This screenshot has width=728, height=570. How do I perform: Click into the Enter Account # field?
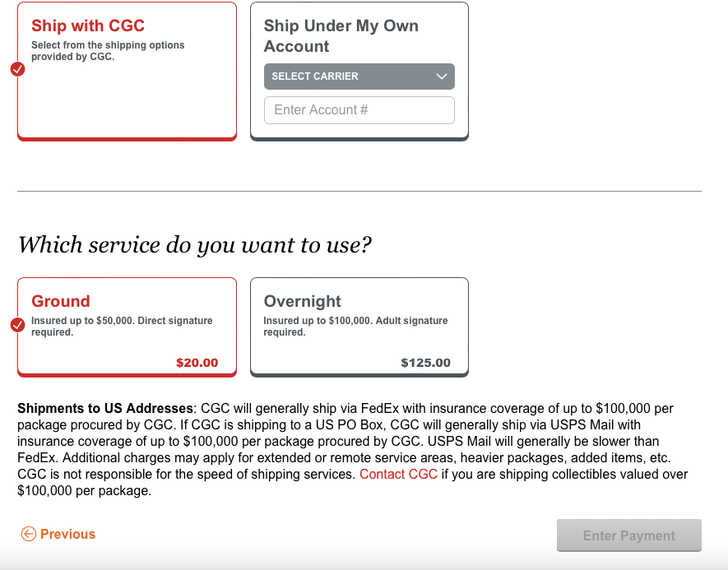(359, 109)
